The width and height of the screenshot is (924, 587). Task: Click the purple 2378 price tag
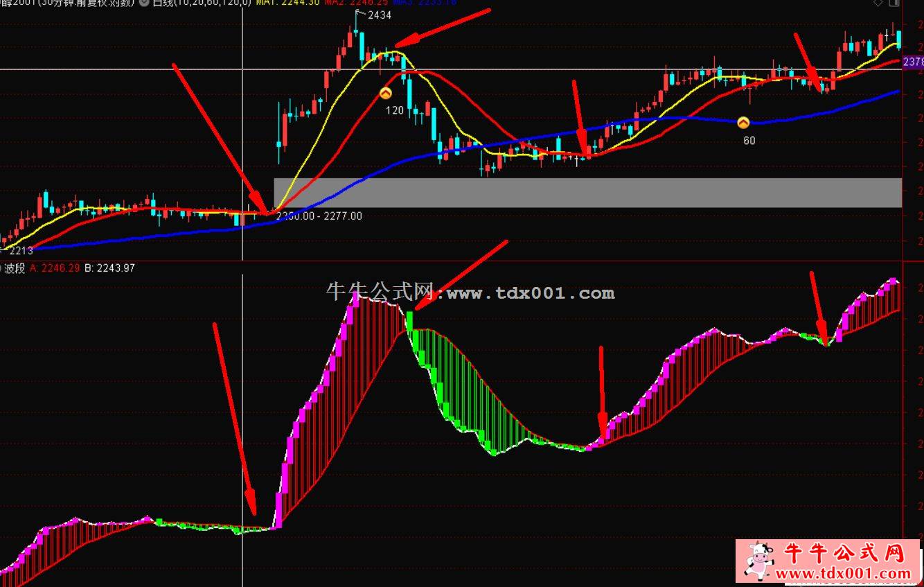click(x=913, y=62)
